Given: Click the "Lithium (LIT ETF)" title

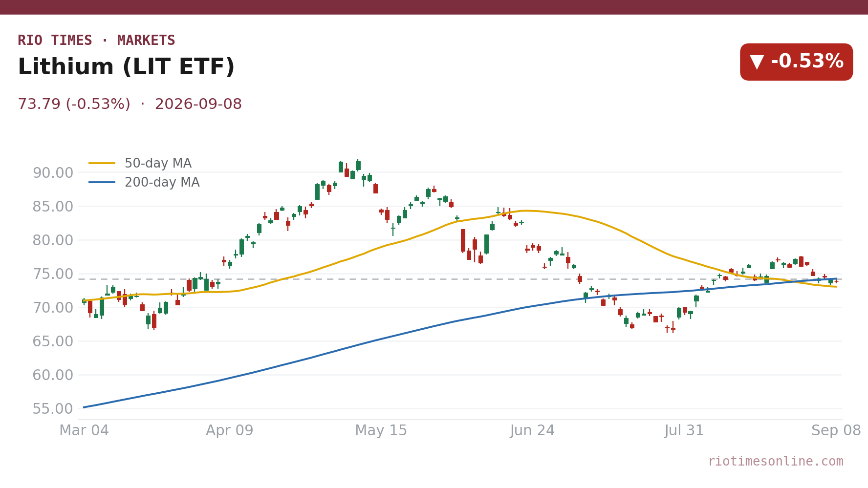Looking at the screenshot, I should coord(126,67).
